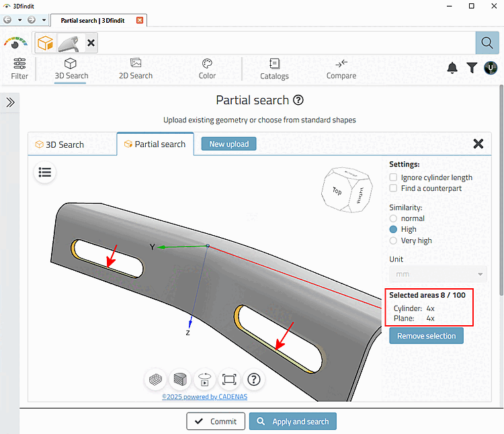Open the Compare view
504x434 pixels.
tap(341, 69)
